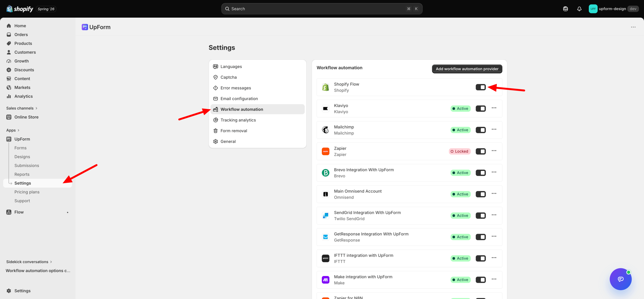644x299 pixels.
Task: Expand Sidekick conversations
Action: (x=29, y=262)
